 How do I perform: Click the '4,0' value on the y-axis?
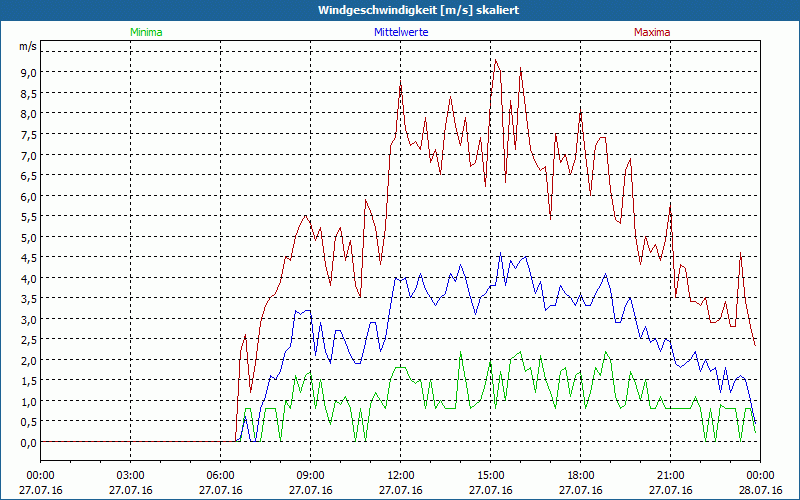click(x=29, y=279)
